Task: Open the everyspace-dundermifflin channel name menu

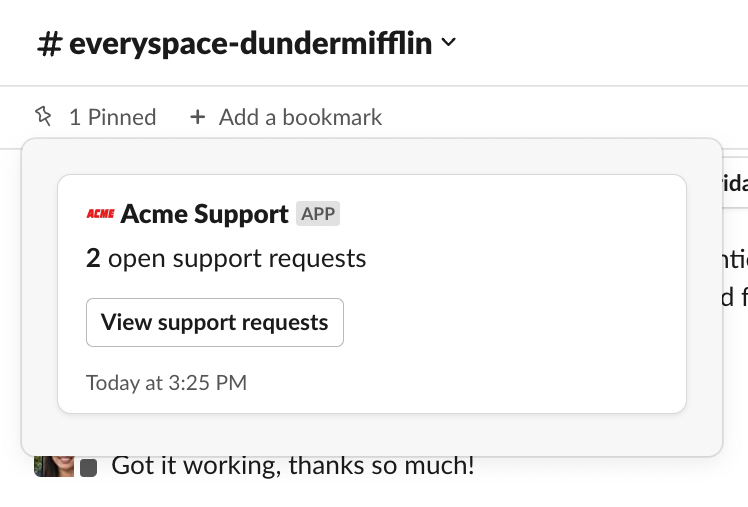Action: 250,43
